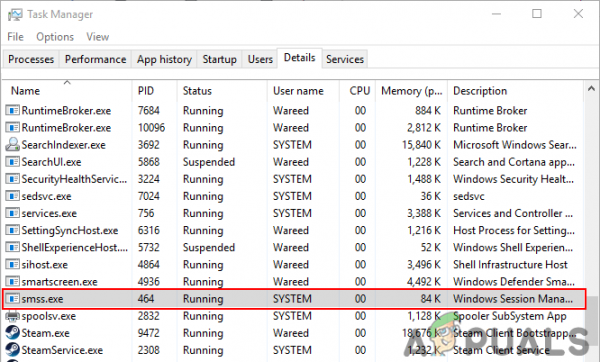Select the SearchUI.exe suspended process row
The width and height of the screenshot is (600, 362).
293,162
